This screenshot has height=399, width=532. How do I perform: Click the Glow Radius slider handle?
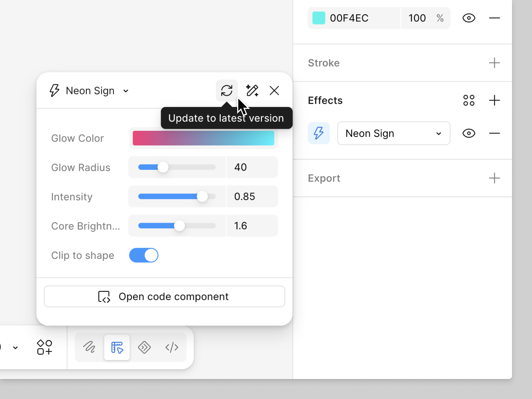click(x=163, y=167)
